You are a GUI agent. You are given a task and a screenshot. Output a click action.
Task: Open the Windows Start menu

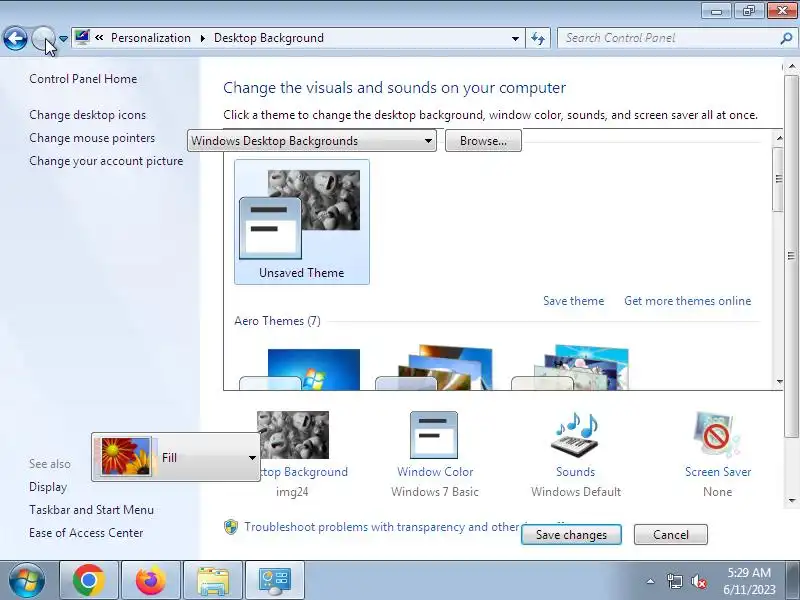[27, 580]
